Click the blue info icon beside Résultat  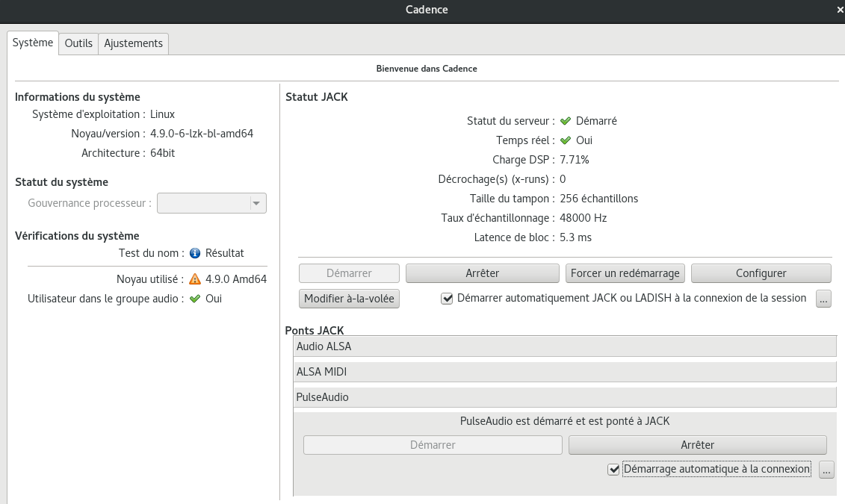[x=195, y=253]
